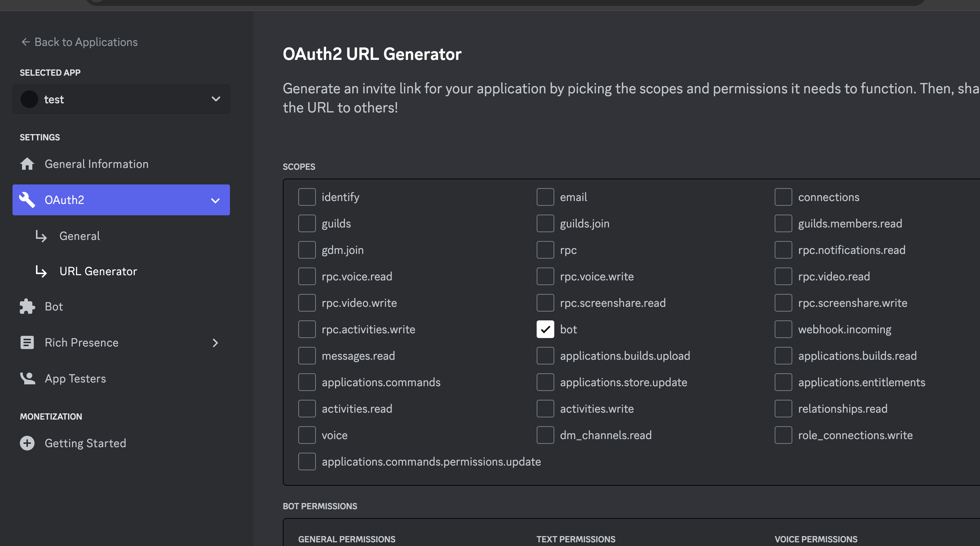This screenshot has height=546, width=980.
Task: Open the URL Generator subpage
Action: 98,271
